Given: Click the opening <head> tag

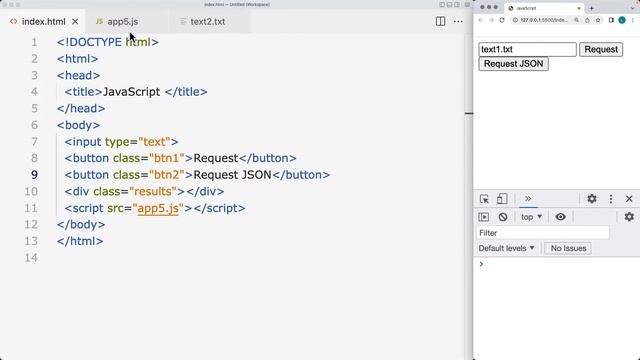Looking at the screenshot, I should (x=78, y=76).
